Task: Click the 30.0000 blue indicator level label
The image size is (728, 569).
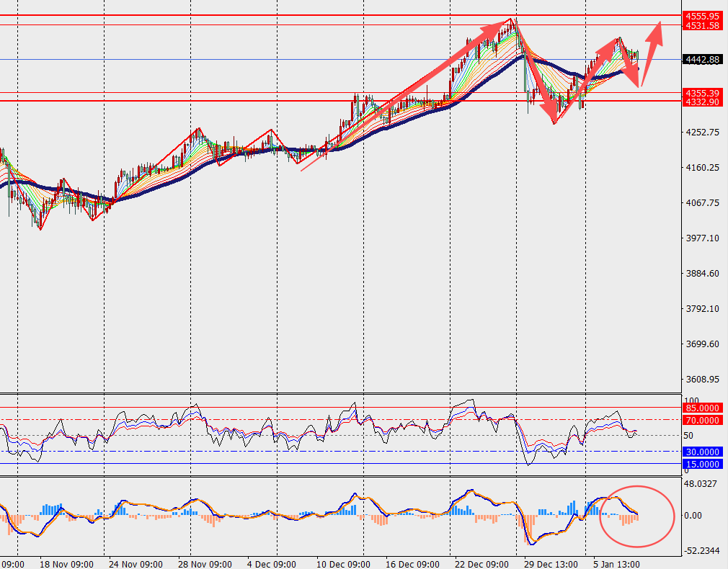Action: tap(701, 452)
